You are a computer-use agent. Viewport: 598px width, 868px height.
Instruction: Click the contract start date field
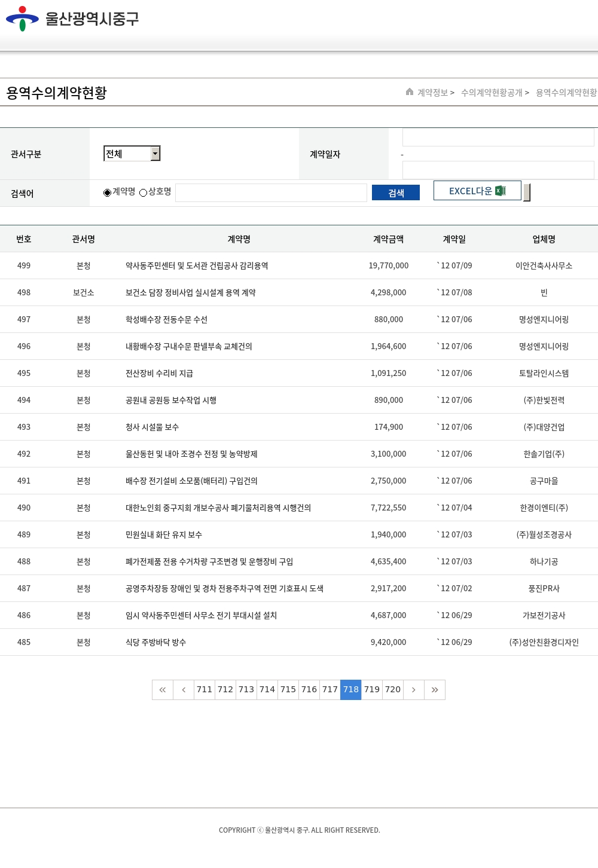coord(498,137)
